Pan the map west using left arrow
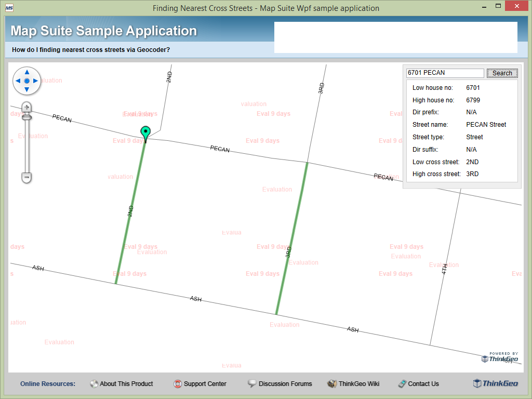Screen dimensions: 532x399 [x=19, y=81]
